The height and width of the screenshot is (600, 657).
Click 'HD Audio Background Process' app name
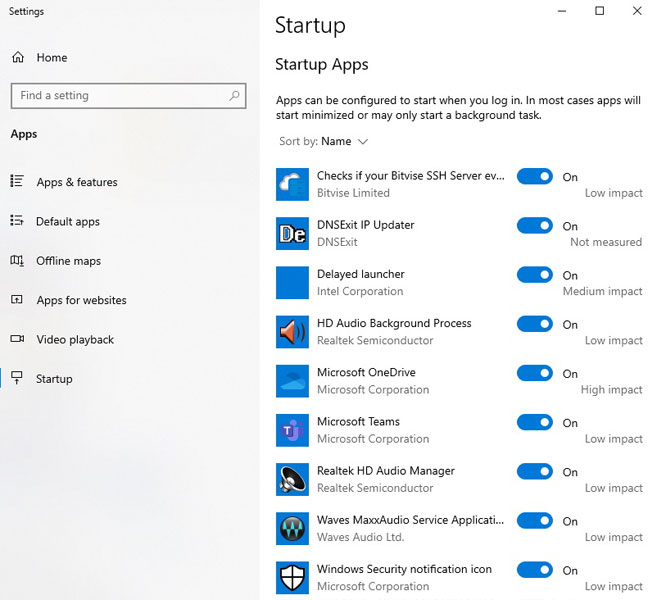pyautogui.click(x=394, y=323)
